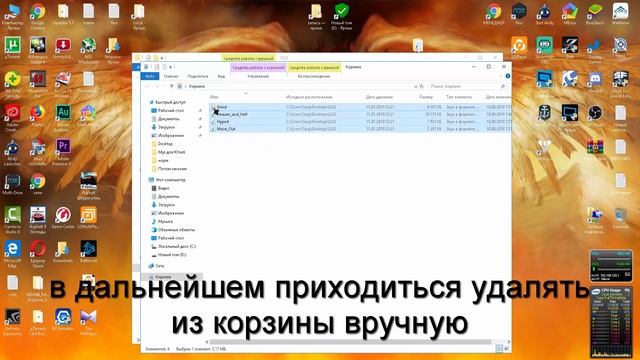Screen dimensions: 640x360
Task: Refresh the Корзина folder view
Action: coord(422,86)
